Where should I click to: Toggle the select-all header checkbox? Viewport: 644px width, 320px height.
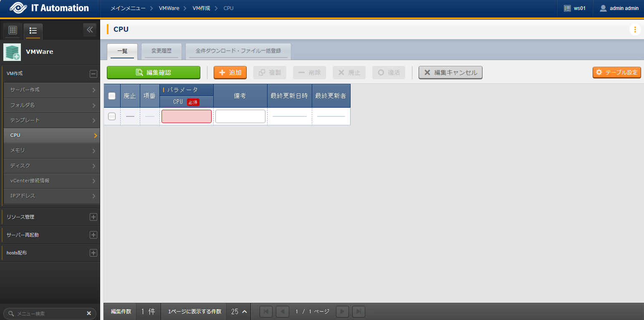point(112,96)
